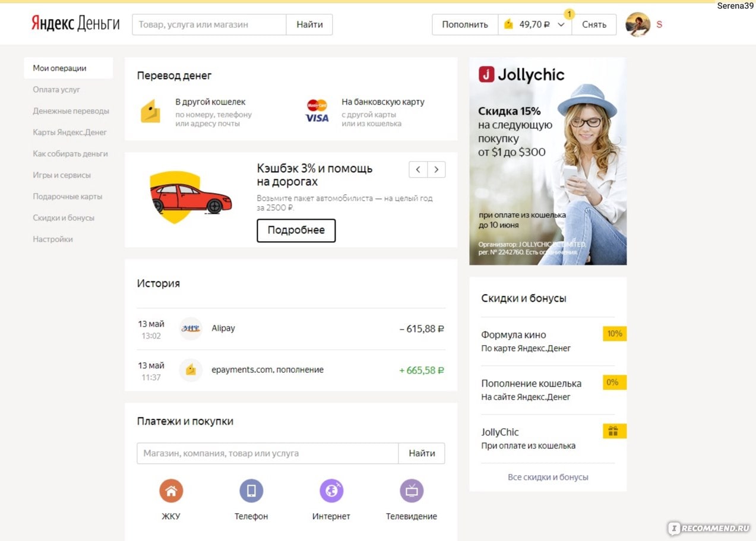The image size is (756, 541).
Task: Click the Пополнить button
Action: (465, 24)
